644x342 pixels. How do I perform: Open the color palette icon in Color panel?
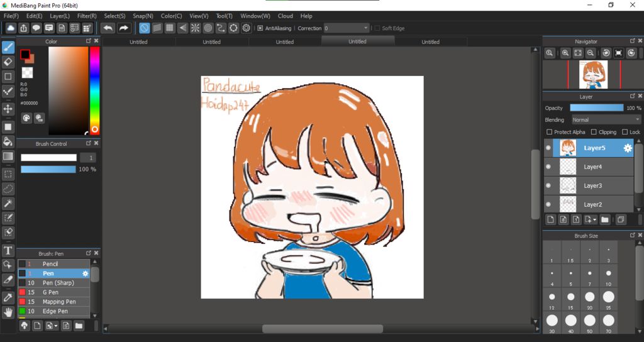(x=26, y=118)
